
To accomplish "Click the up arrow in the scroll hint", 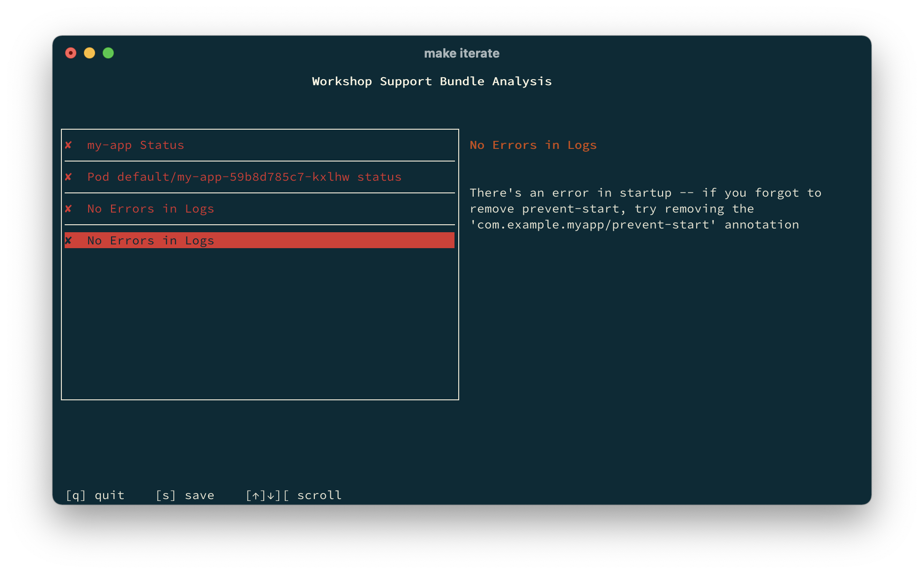I will [x=256, y=496].
